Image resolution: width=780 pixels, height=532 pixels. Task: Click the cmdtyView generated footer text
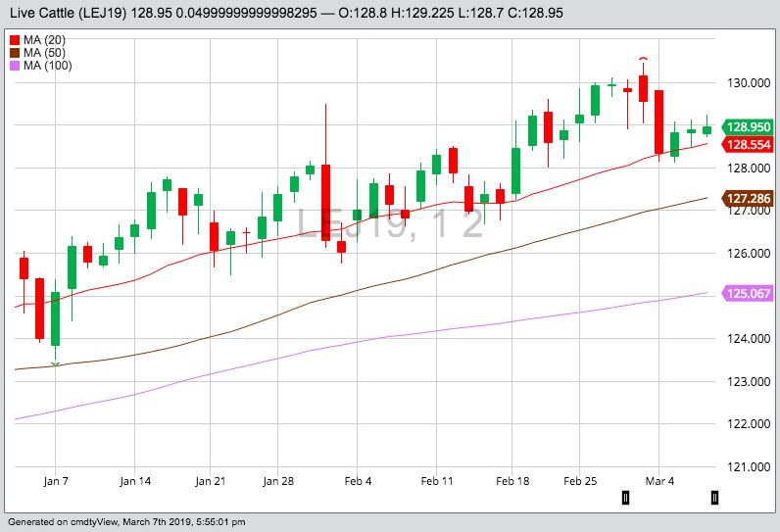point(123,522)
